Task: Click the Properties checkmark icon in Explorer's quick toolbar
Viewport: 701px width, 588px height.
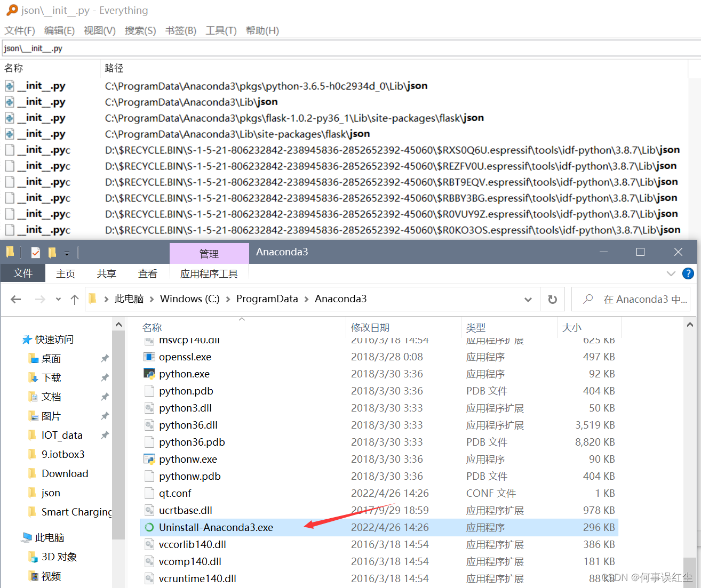Action: click(36, 252)
